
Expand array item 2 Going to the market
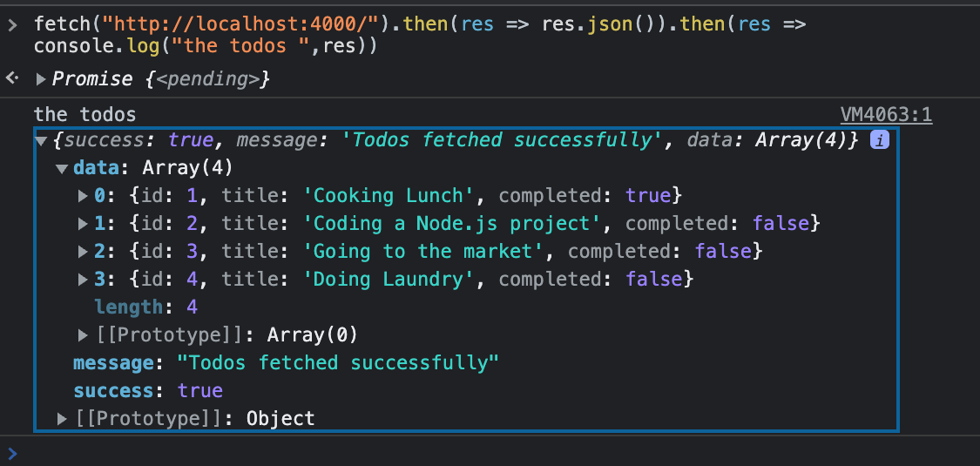[83, 252]
